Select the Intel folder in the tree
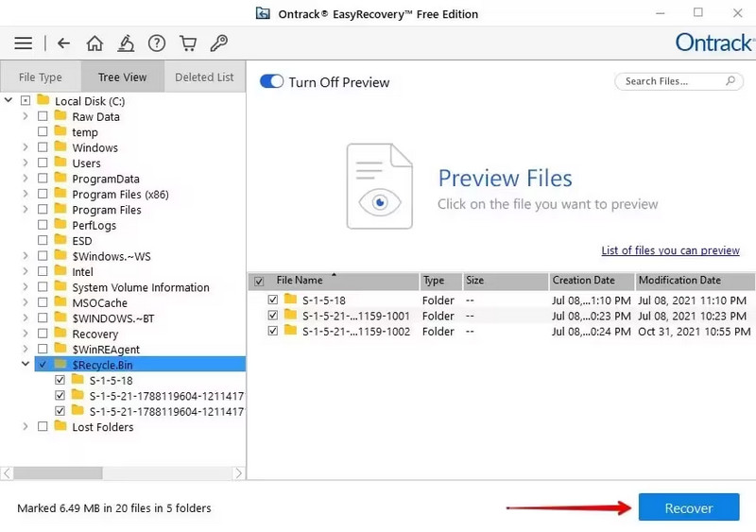The image size is (756, 532). click(x=82, y=271)
